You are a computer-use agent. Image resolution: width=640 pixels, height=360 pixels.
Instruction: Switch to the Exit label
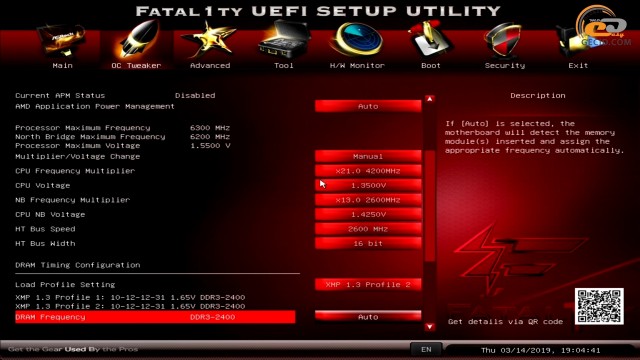pyautogui.click(x=578, y=65)
